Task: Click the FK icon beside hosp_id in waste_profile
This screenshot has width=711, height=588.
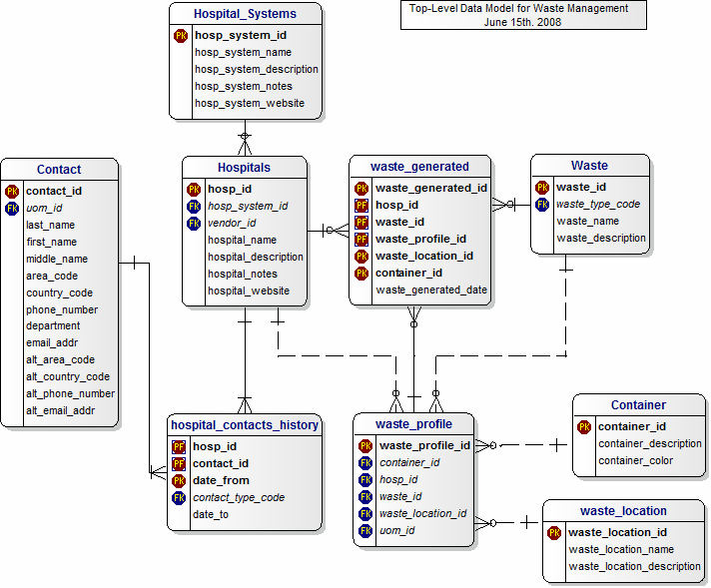Action: [365, 480]
